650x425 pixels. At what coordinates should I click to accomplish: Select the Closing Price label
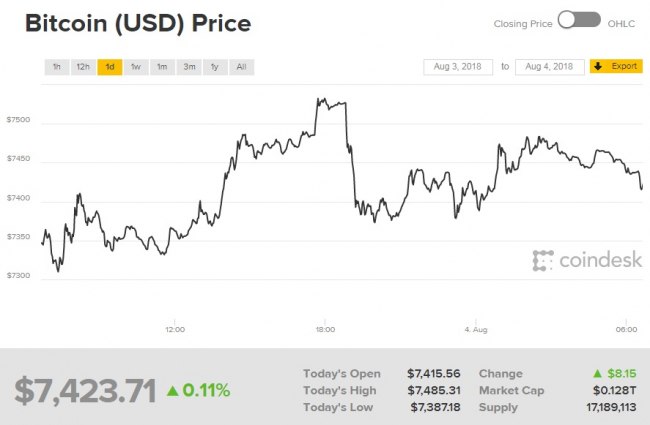click(521, 21)
